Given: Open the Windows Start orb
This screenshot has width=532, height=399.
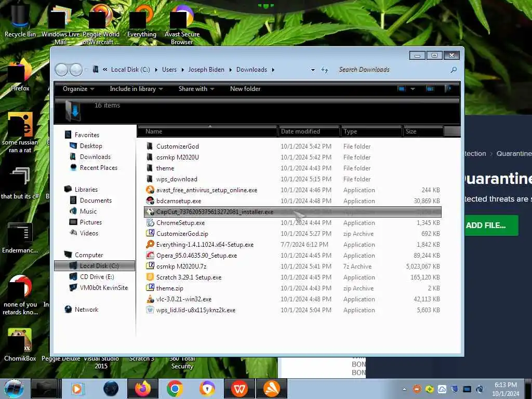Looking at the screenshot, I should [x=14, y=389].
